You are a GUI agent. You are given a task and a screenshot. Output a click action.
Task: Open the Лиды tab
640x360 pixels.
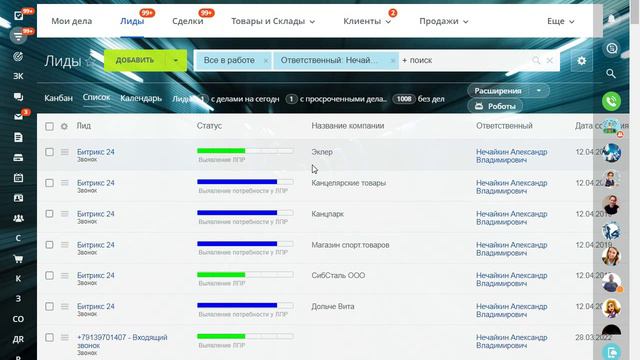pyautogui.click(x=132, y=21)
